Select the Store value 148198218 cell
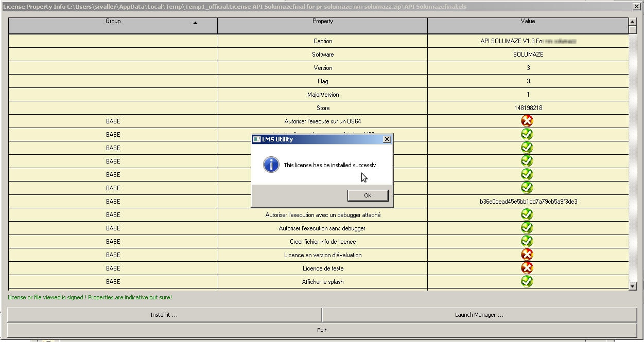The image size is (644, 342). tap(528, 108)
